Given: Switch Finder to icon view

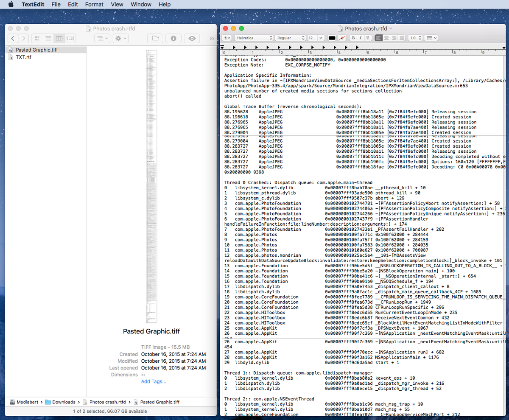Looking at the screenshot, I should tap(37, 38).
